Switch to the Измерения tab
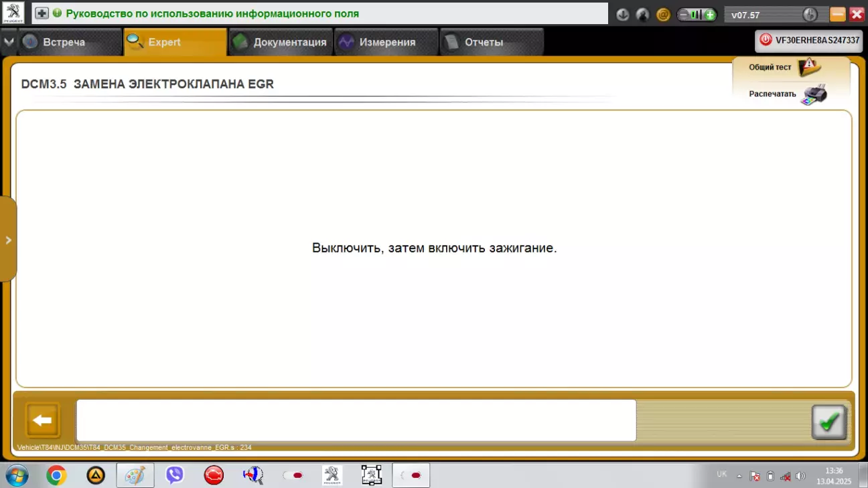This screenshot has height=488, width=868. click(x=386, y=42)
